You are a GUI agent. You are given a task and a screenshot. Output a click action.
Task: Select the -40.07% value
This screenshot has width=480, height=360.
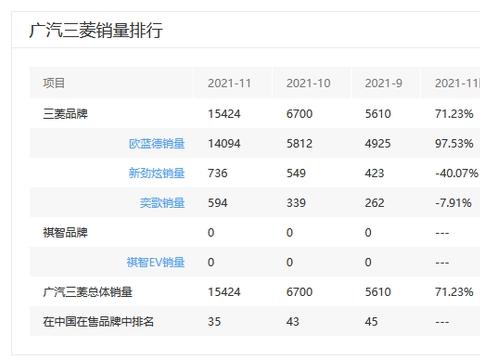pos(457,173)
